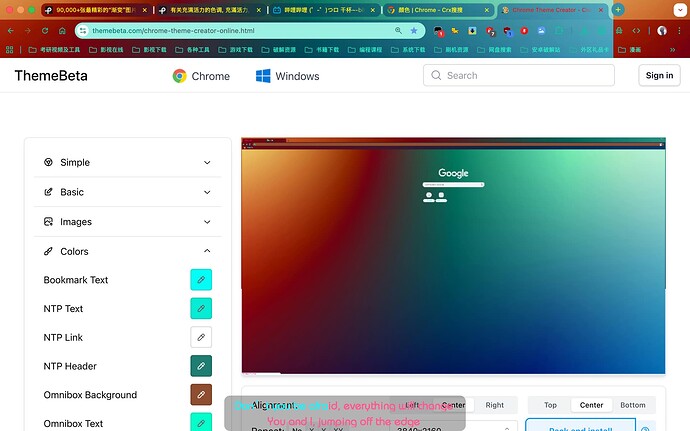690x431 pixels.
Task: Click the code brackets extension icon
Action: click(636, 30)
